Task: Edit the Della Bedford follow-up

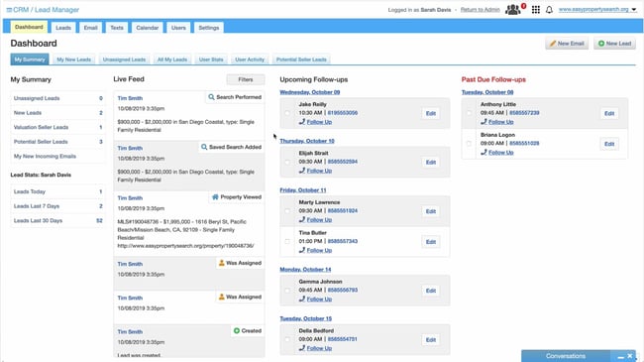Action: pyautogui.click(x=430, y=340)
